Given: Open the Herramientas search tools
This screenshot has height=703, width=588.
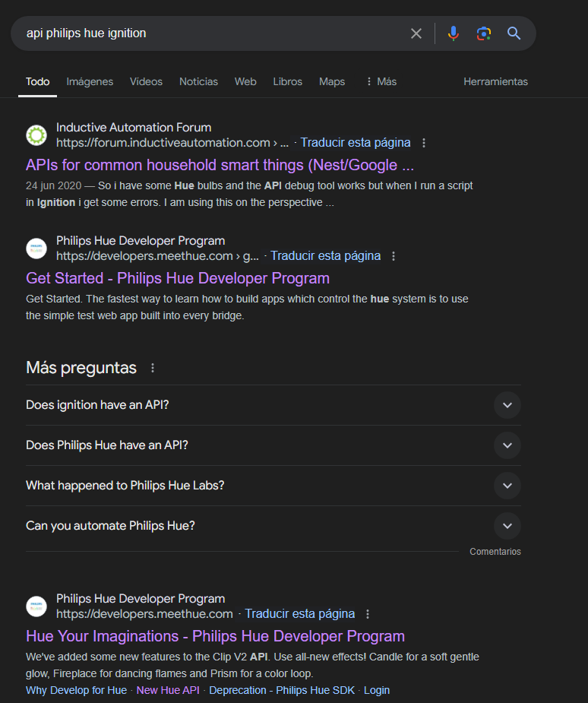Looking at the screenshot, I should 495,81.
